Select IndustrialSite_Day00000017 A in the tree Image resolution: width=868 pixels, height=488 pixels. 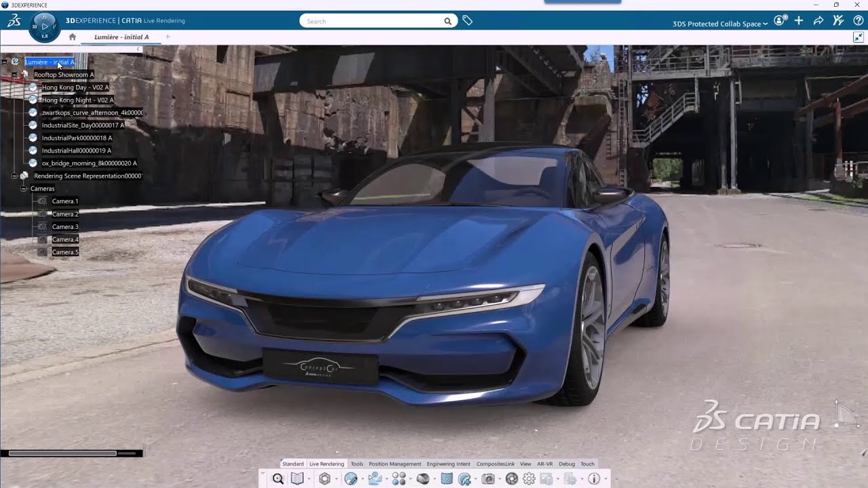pyautogui.click(x=83, y=125)
